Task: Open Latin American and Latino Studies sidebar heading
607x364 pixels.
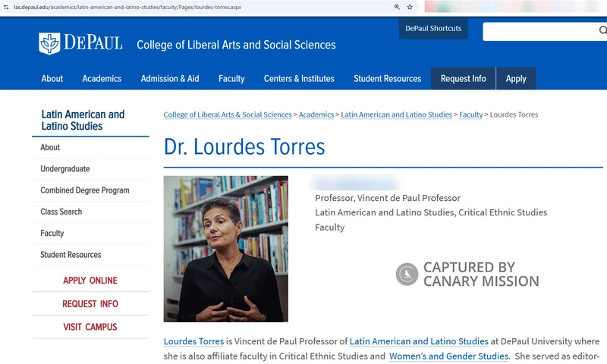Action: click(x=83, y=120)
